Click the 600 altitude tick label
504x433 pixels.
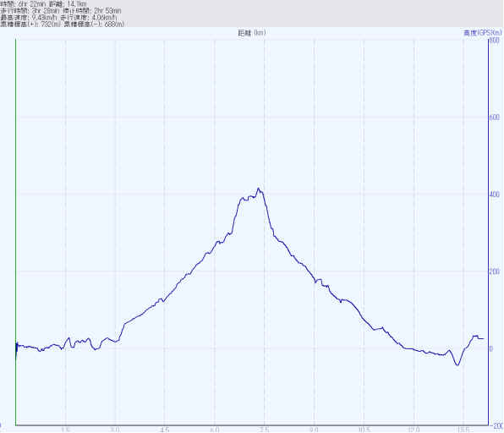pos(495,118)
